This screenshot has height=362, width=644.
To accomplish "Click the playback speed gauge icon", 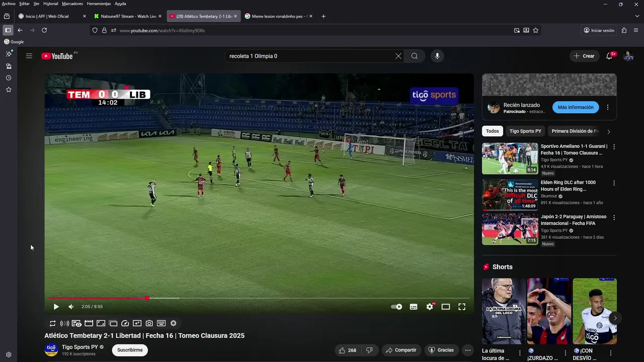I will (x=125, y=323).
